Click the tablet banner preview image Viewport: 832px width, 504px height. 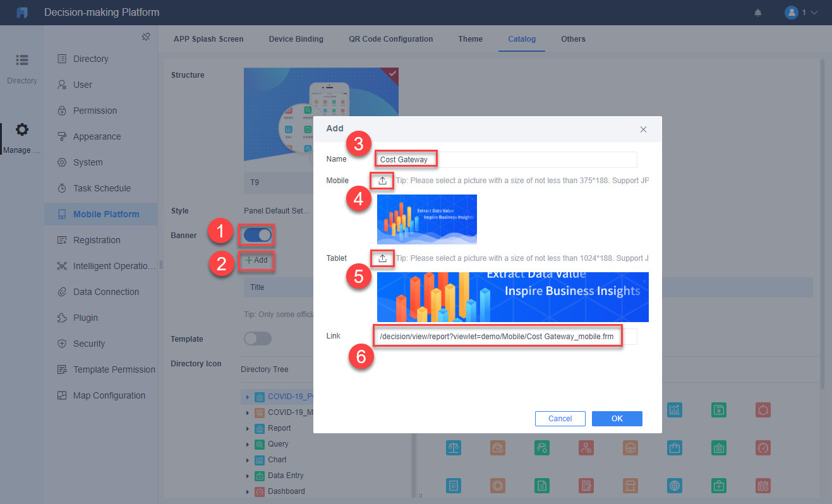click(513, 297)
